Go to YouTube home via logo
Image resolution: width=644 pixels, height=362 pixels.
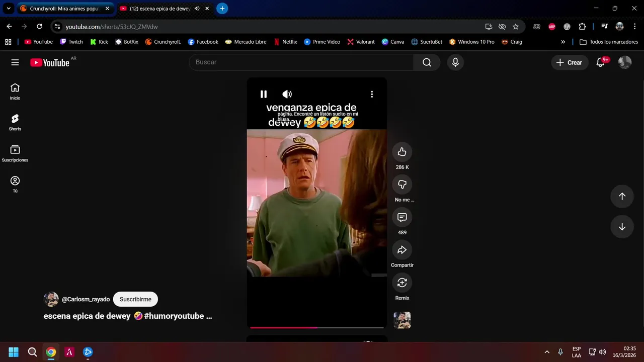pos(49,62)
